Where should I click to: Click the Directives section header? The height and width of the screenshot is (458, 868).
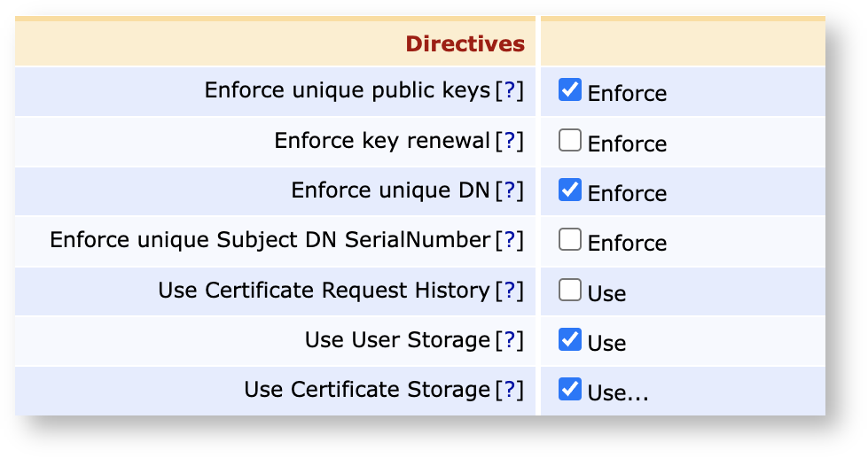(x=465, y=43)
